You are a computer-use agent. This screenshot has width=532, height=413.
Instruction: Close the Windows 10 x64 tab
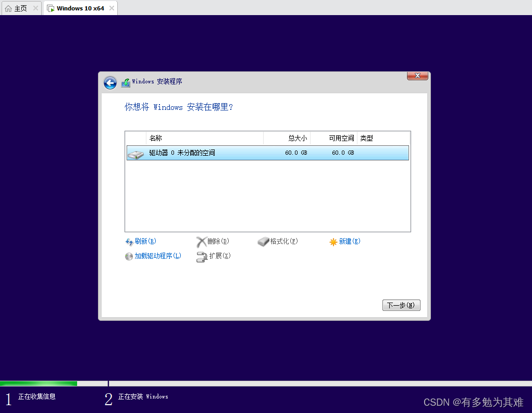click(112, 8)
